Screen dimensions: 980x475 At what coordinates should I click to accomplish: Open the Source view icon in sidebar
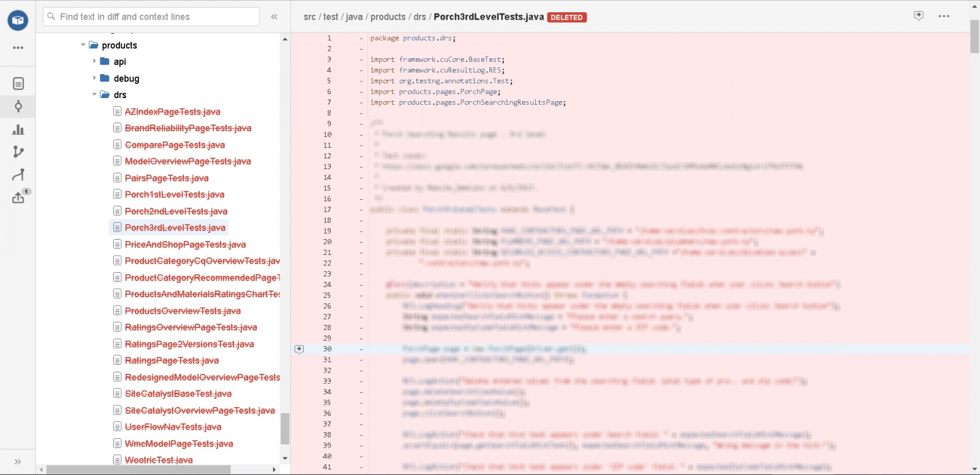click(x=18, y=83)
